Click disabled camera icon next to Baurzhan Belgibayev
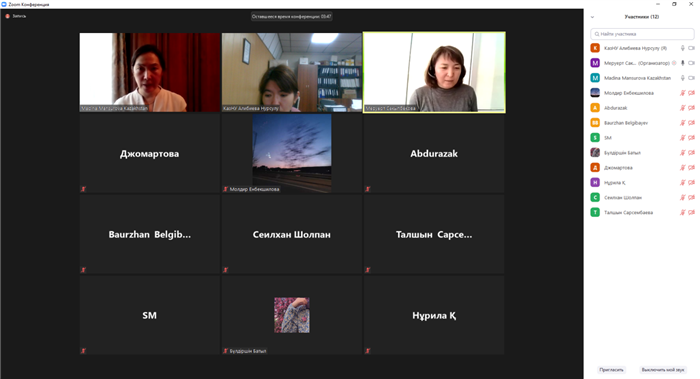 (x=691, y=123)
